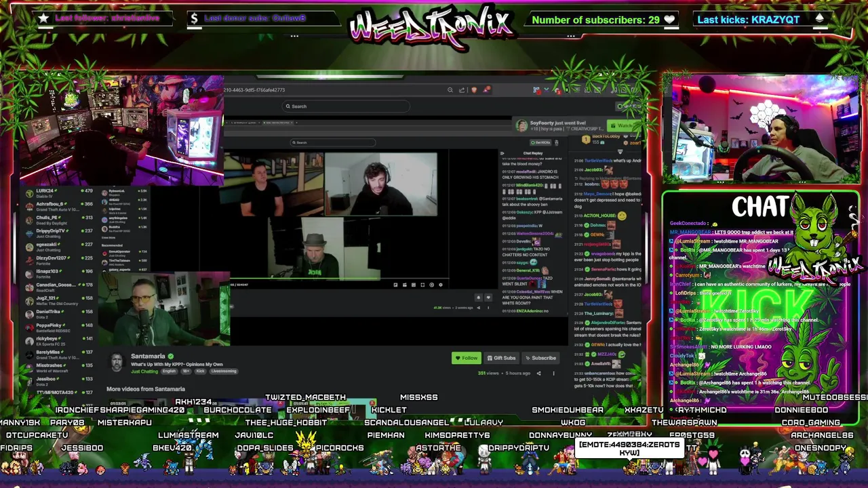Open the more options menu beside 41.3K views
868x488 pixels.
pos(488,308)
